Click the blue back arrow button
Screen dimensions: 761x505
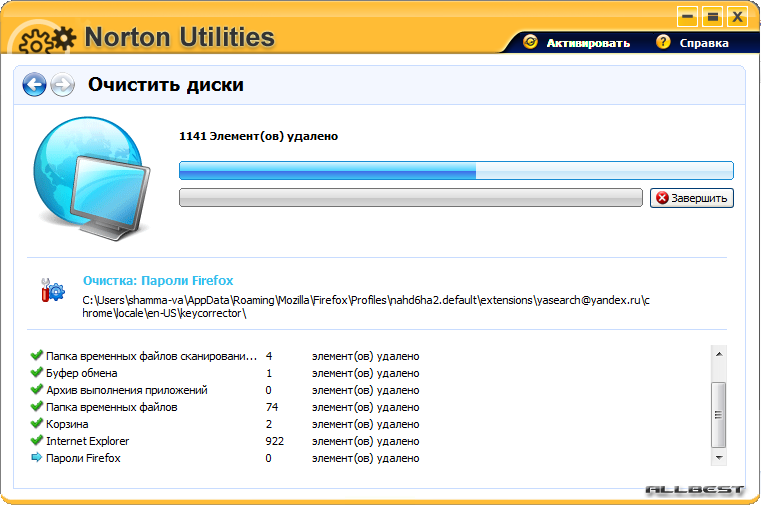34,85
